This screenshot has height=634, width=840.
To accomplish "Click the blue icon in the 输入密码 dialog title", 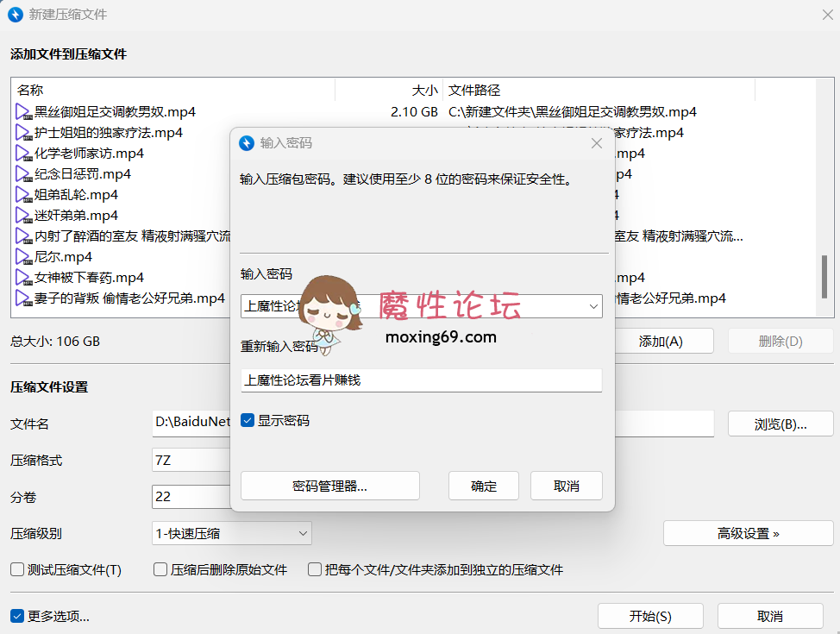I will coord(246,143).
